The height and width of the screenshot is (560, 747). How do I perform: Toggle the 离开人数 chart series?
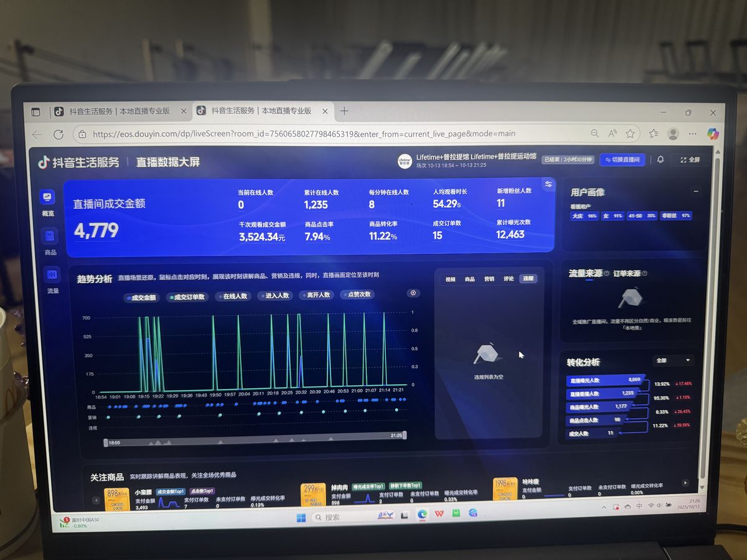coord(316,295)
